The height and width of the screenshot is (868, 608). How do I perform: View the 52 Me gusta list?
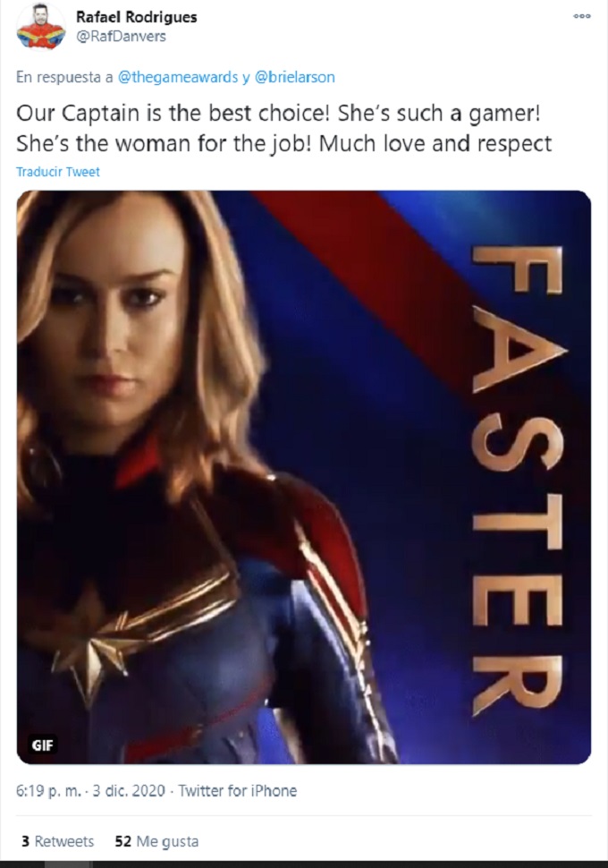coord(156,841)
